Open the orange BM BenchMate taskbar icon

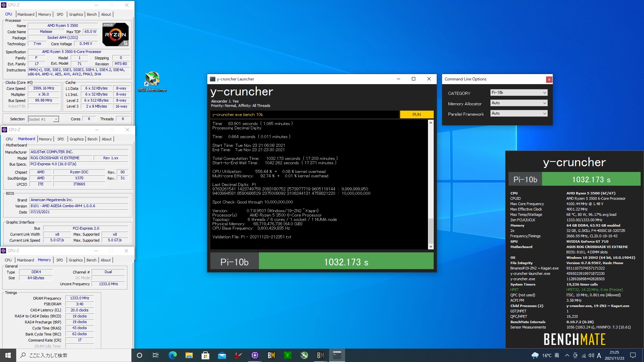pyautogui.click(x=271, y=355)
